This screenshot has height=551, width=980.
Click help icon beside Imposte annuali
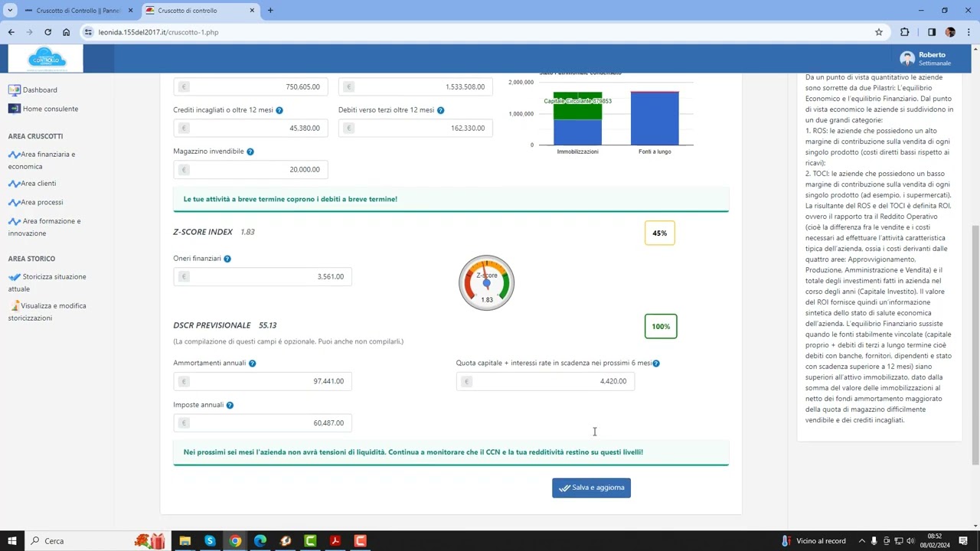pos(230,405)
